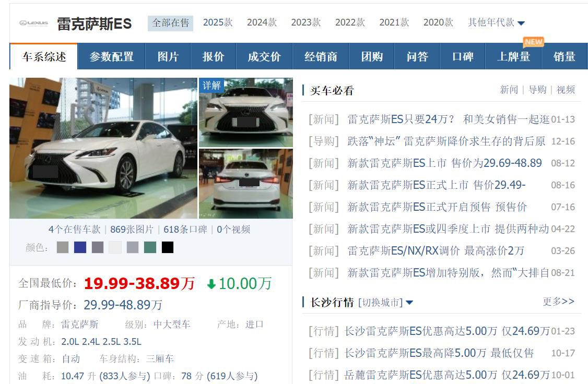588x384 pixels.
Task: Open news 新款雷克萨斯ES增加特别版
Action: click(449, 273)
